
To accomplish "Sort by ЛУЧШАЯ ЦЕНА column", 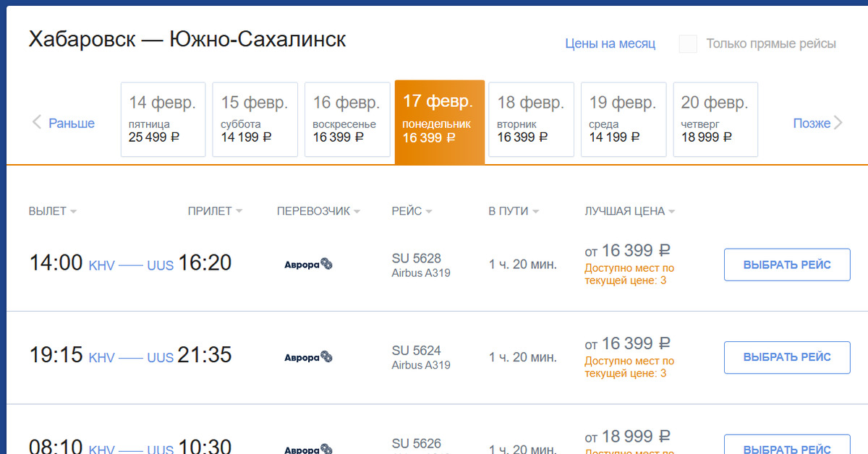I will coord(629,211).
